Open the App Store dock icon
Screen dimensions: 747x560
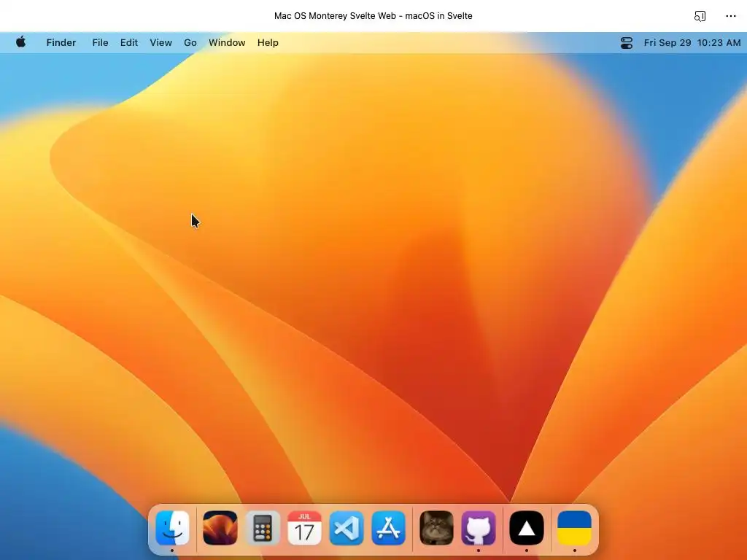pyautogui.click(x=389, y=528)
